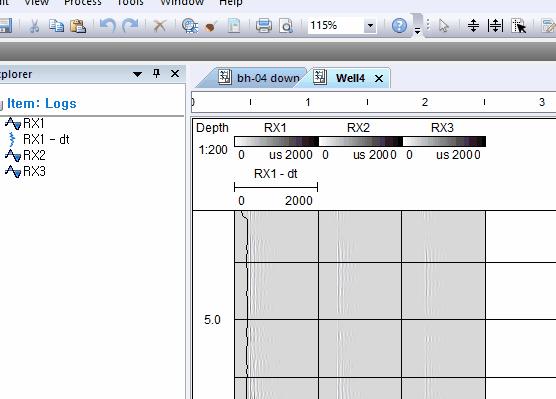Screen dimensions: 556x399
Task: Click the RX1 - dt curve header label
Action: tap(276, 174)
